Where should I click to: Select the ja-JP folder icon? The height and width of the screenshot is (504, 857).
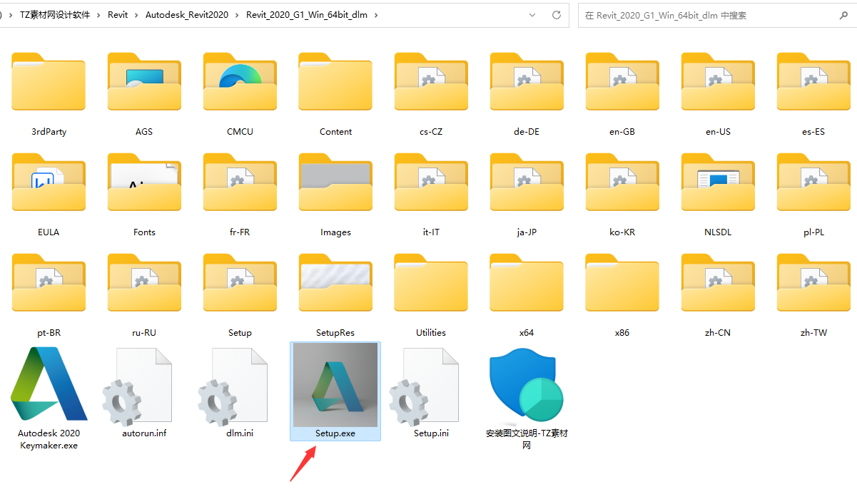527,182
